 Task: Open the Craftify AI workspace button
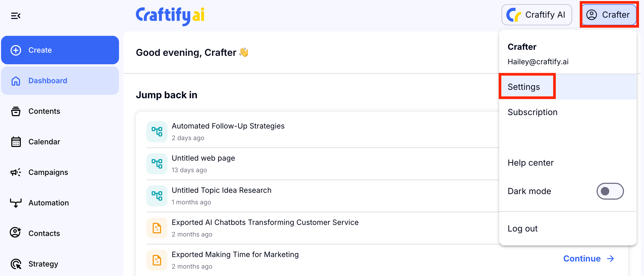[537, 15]
